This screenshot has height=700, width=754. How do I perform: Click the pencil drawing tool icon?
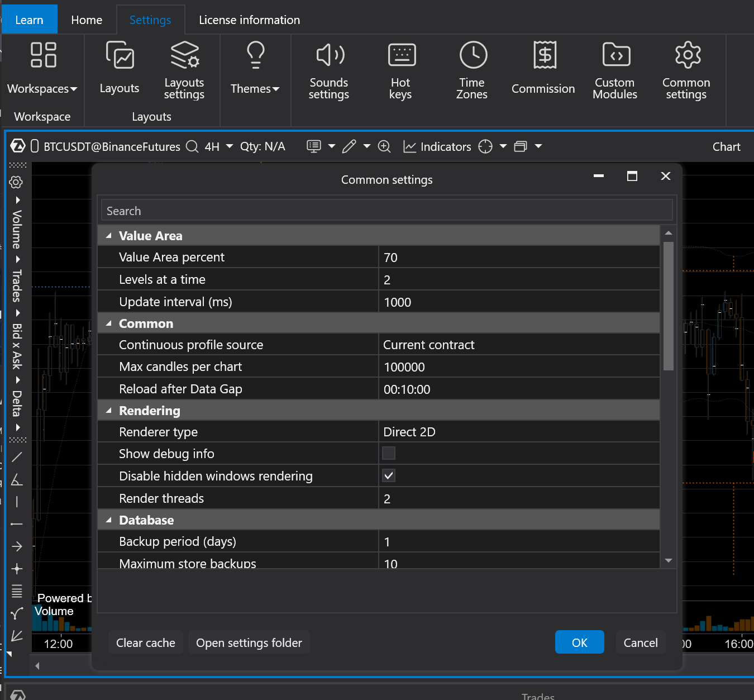tap(349, 146)
